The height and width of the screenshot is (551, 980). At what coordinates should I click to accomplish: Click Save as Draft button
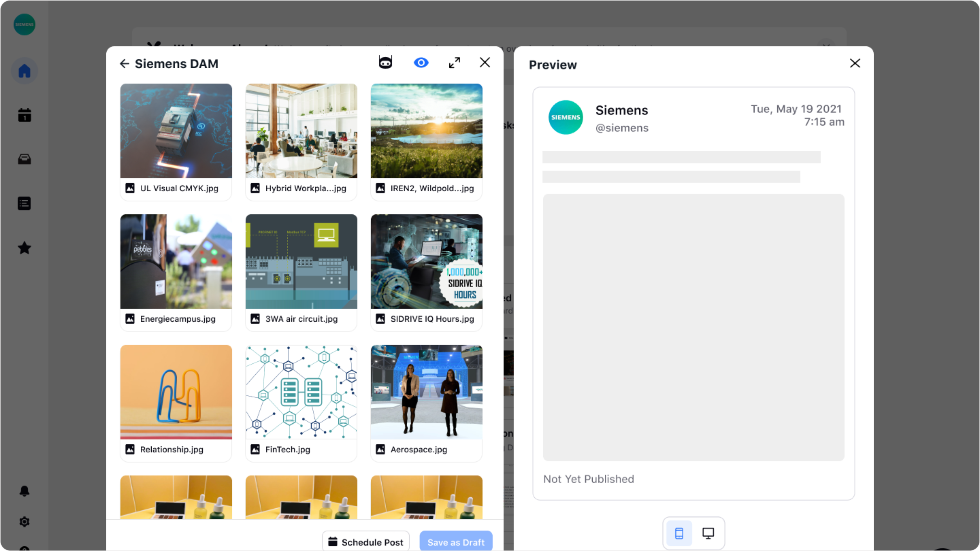click(x=456, y=542)
